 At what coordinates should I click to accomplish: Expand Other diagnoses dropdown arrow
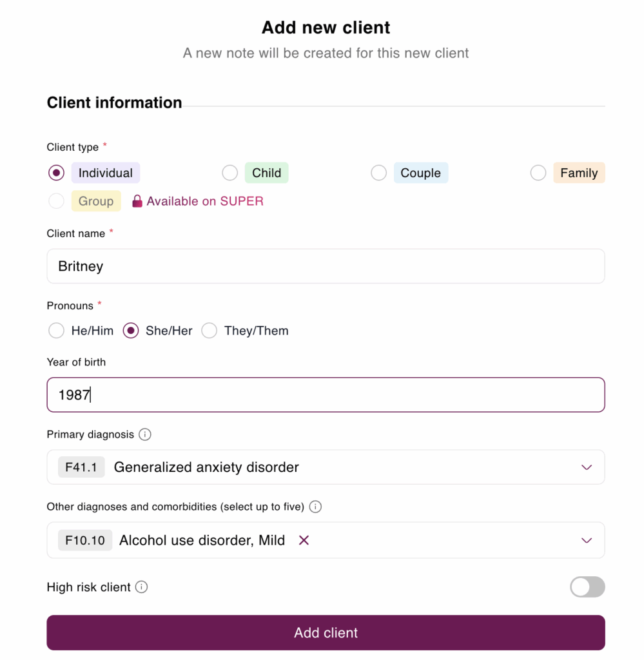587,540
